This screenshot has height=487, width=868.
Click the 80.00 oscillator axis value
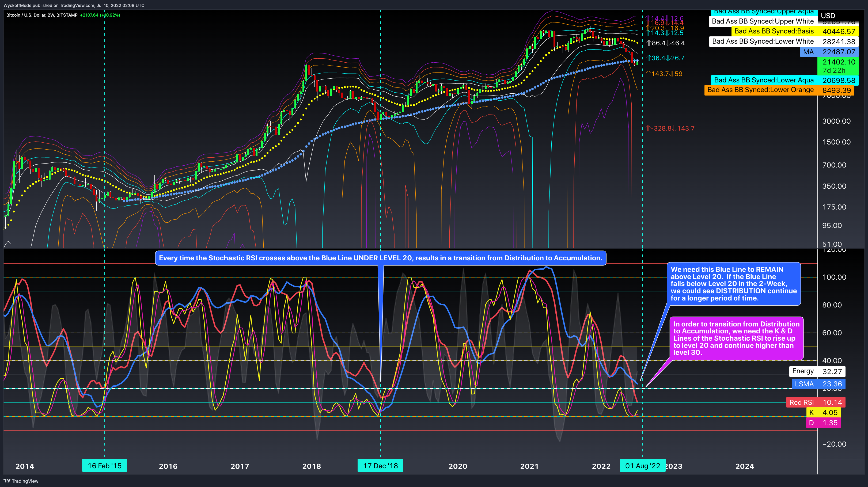(x=832, y=305)
